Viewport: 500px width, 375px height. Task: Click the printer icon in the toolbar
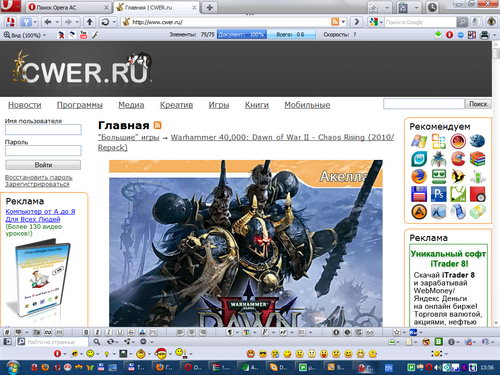tap(485, 34)
